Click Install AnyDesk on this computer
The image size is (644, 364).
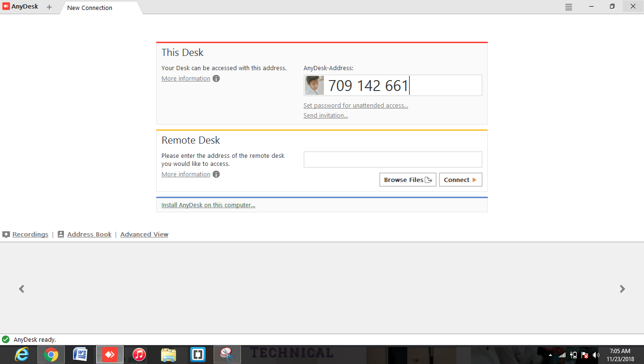pyautogui.click(x=208, y=205)
